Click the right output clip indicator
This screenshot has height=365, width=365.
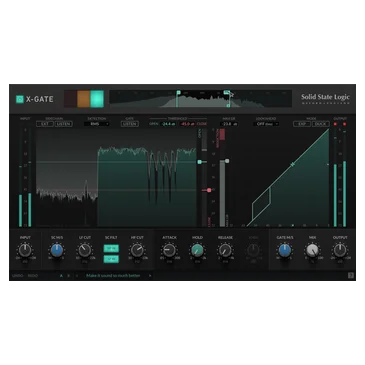click(x=345, y=124)
